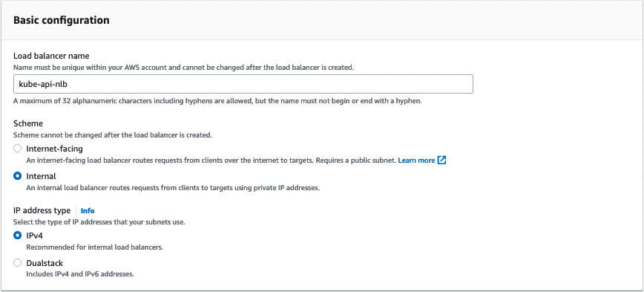Click the Load balancer name input field
The image size is (644, 292).
pyautogui.click(x=243, y=84)
